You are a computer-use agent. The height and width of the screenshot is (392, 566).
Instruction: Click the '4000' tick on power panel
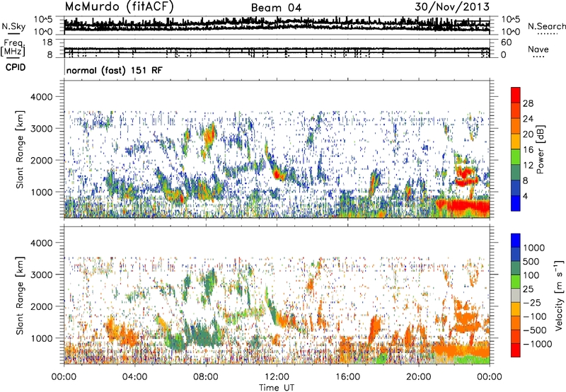[42, 97]
